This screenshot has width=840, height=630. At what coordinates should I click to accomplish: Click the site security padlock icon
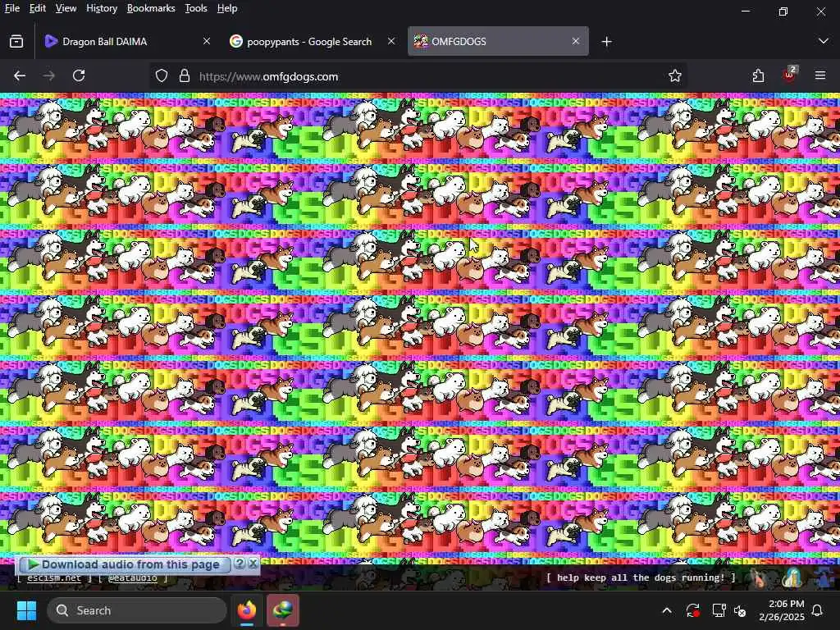(x=185, y=76)
